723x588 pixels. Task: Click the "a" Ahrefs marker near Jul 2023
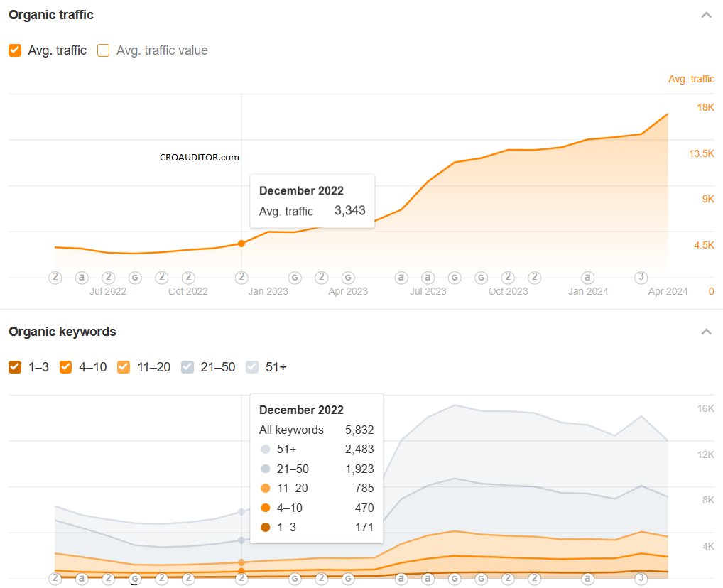click(428, 278)
